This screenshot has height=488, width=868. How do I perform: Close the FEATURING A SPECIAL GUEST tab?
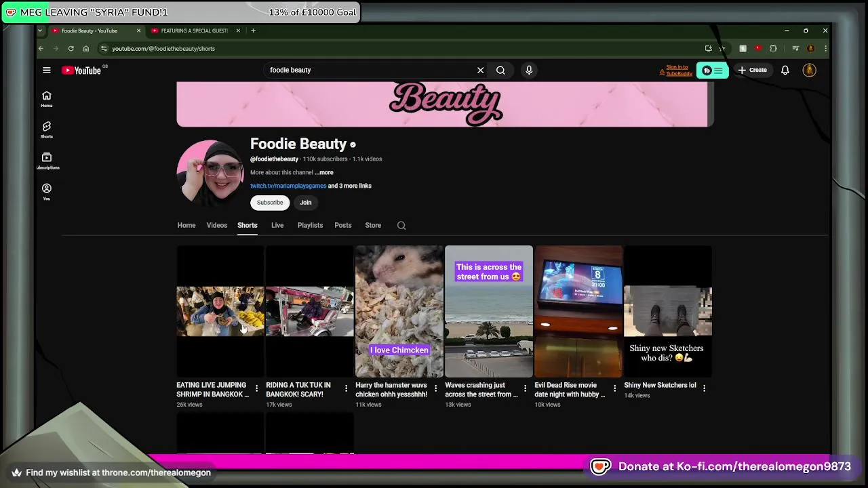pos(238,30)
